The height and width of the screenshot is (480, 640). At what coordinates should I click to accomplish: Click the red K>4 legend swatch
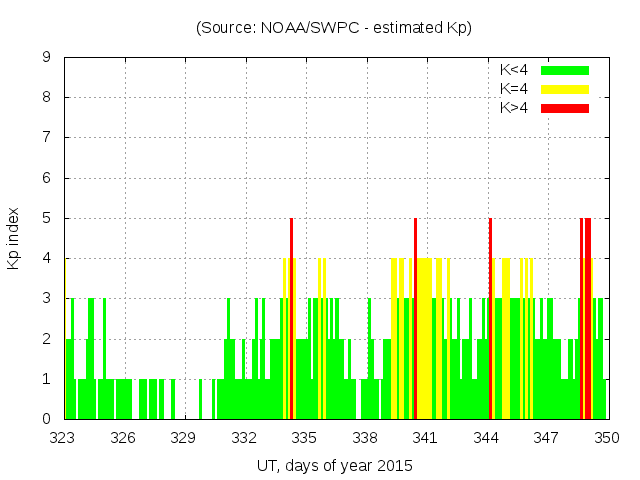(x=565, y=108)
